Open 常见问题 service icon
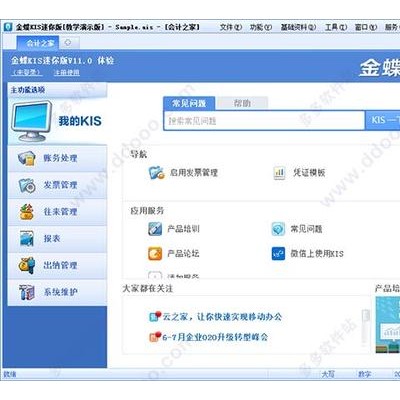Viewport: 400px width, 400px height. [278, 229]
